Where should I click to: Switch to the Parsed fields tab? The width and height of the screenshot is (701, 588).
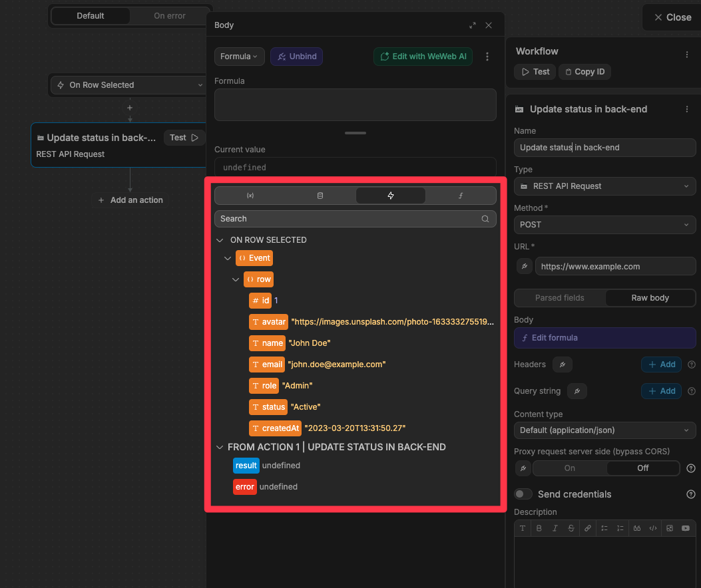point(559,298)
